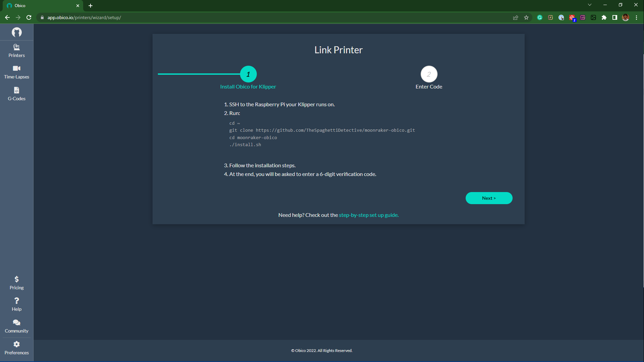Toggle the browser side panel

pos(615,17)
